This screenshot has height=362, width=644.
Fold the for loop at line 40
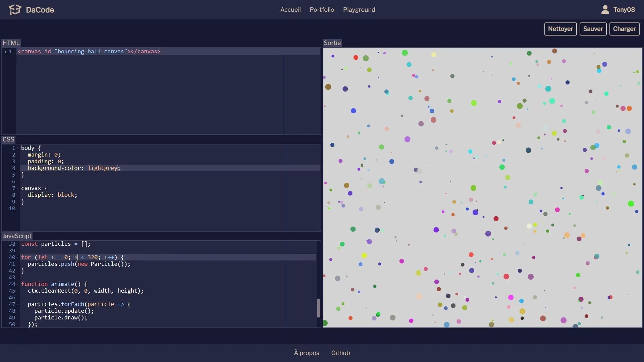click(x=17, y=257)
